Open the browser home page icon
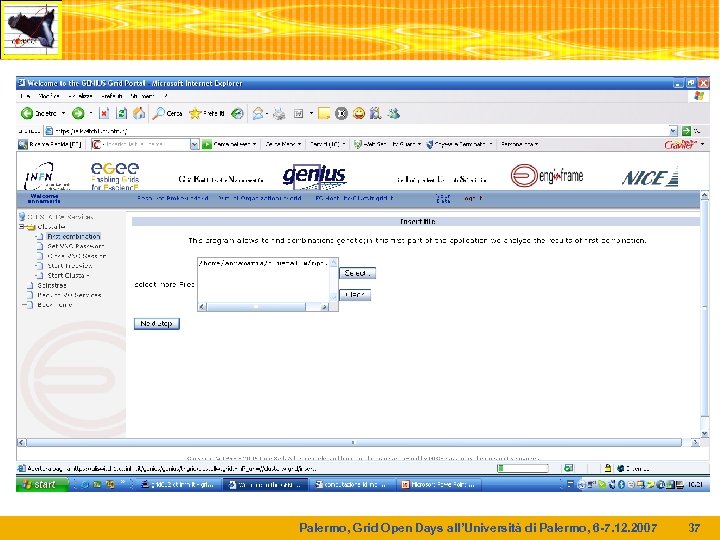 [x=139, y=113]
